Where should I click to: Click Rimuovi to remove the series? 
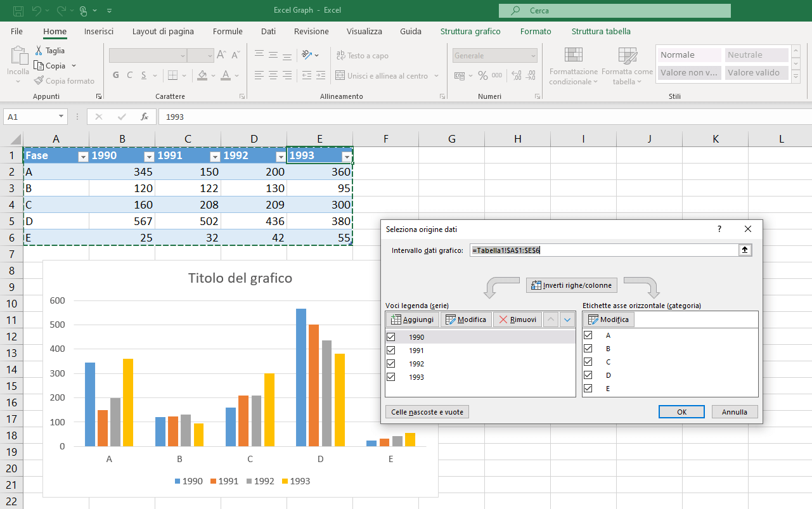point(517,319)
